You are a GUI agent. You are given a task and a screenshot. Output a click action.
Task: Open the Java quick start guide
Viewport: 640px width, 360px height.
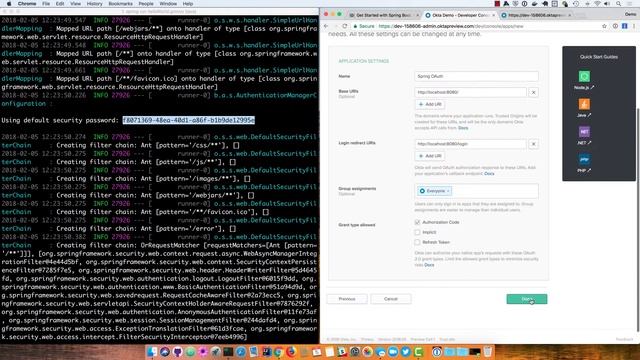[584, 108]
